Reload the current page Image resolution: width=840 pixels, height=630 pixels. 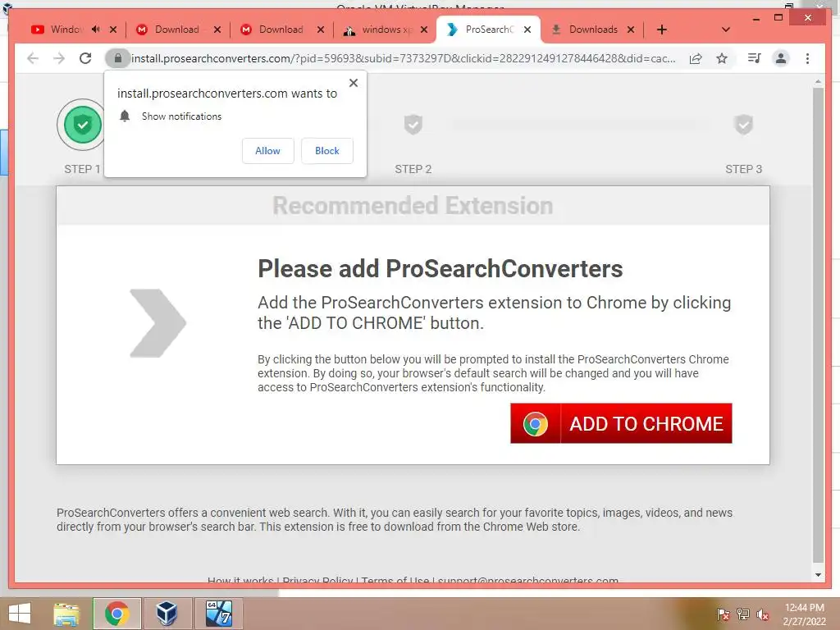pos(85,58)
